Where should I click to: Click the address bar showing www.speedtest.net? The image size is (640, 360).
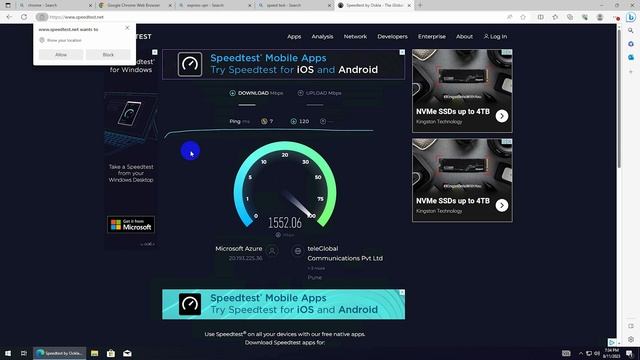pos(269,17)
